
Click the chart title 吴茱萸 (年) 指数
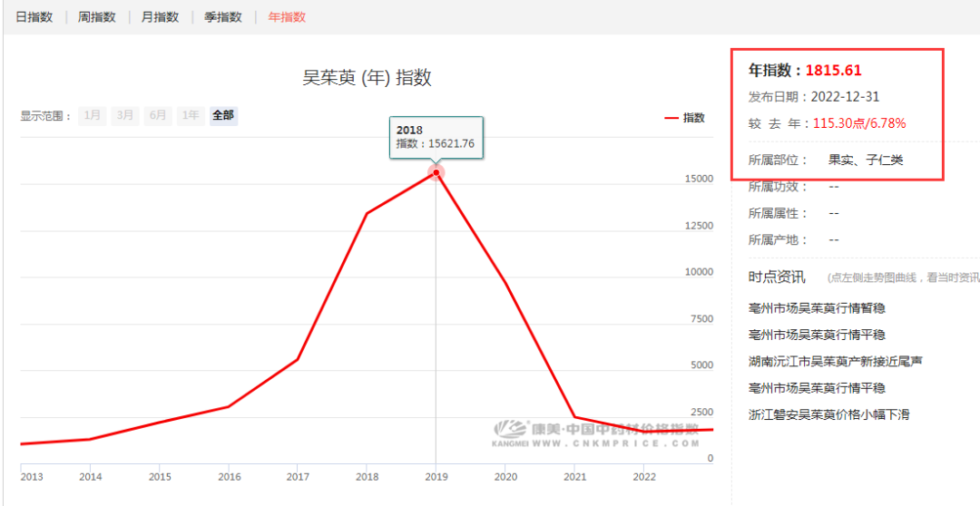pyautogui.click(x=367, y=77)
